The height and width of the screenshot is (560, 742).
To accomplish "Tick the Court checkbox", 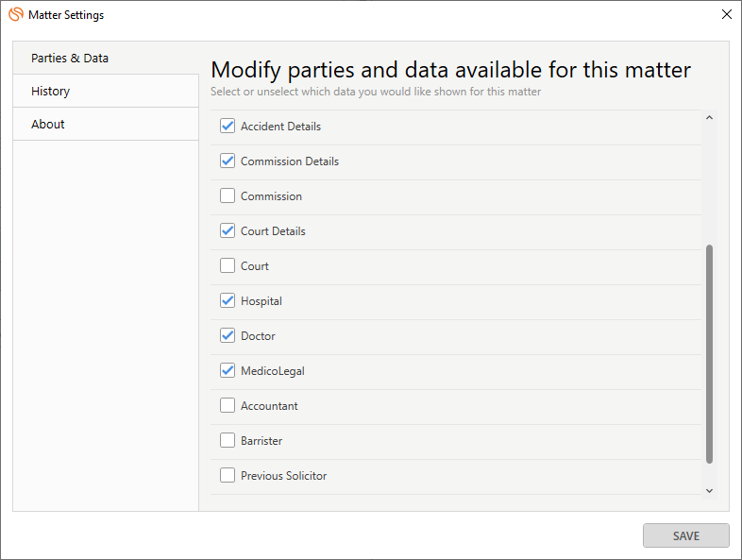I will [228, 265].
